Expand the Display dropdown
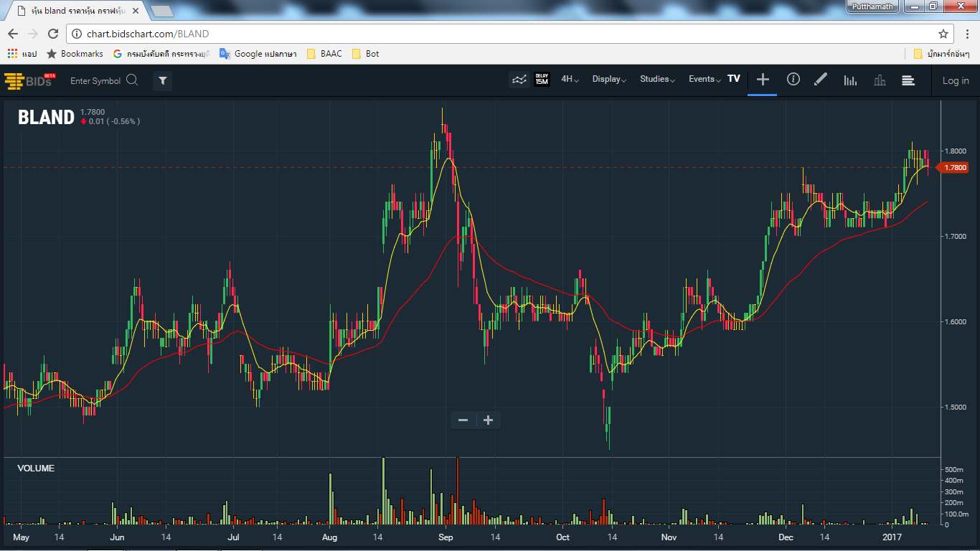 [x=609, y=80]
